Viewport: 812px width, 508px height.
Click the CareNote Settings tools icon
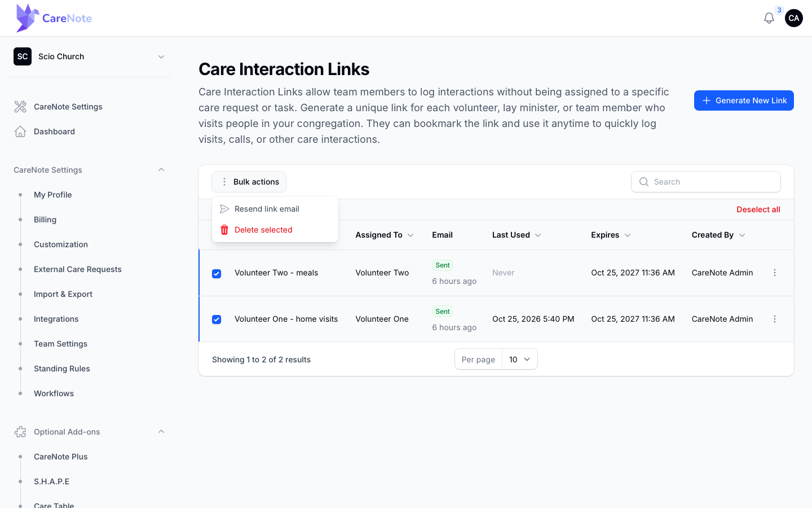(20, 107)
